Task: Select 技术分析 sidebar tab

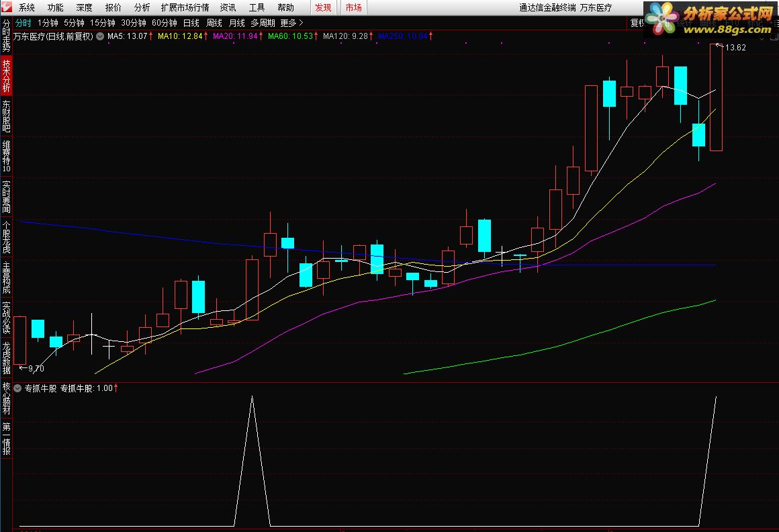Action: pyautogui.click(x=6, y=75)
